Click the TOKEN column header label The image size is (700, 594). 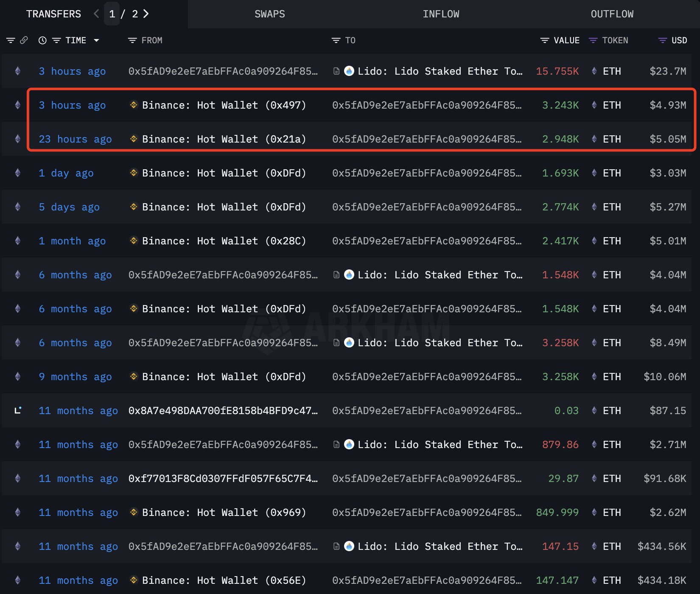[x=615, y=40]
